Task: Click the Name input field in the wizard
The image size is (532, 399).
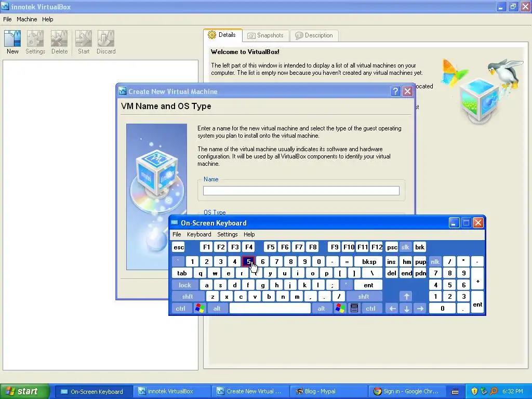Action: click(x=301, y=191)
